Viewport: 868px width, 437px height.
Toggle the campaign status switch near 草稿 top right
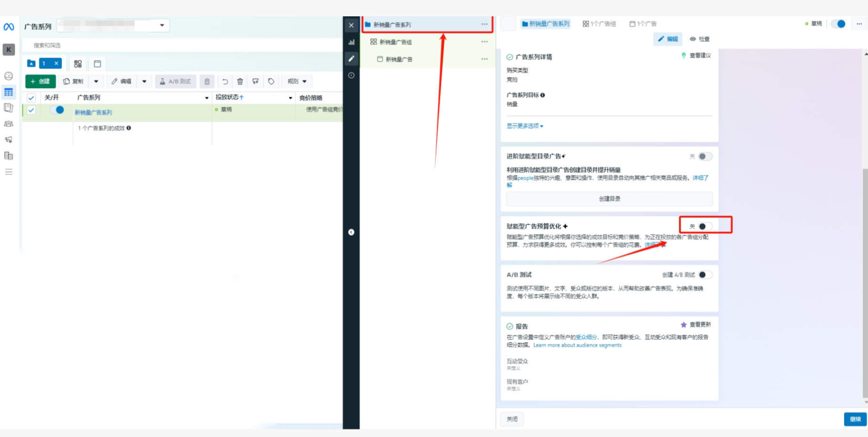[838, 24]
